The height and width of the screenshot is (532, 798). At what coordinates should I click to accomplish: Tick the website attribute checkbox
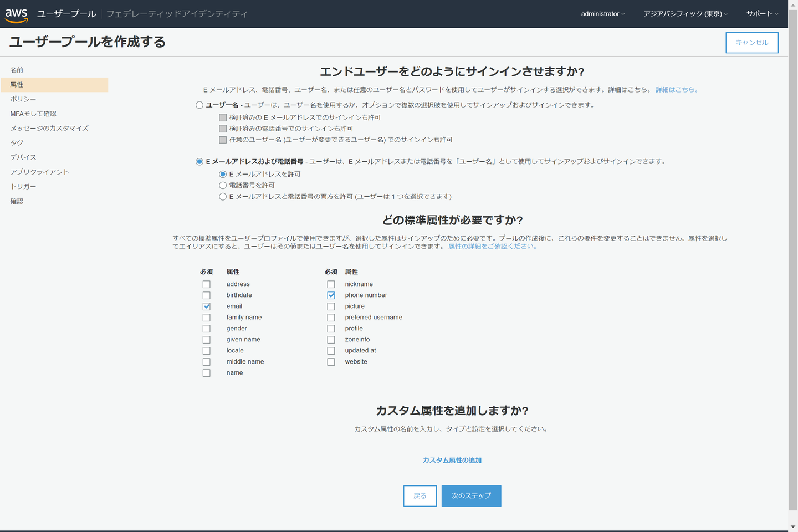[x=331, y=362]
